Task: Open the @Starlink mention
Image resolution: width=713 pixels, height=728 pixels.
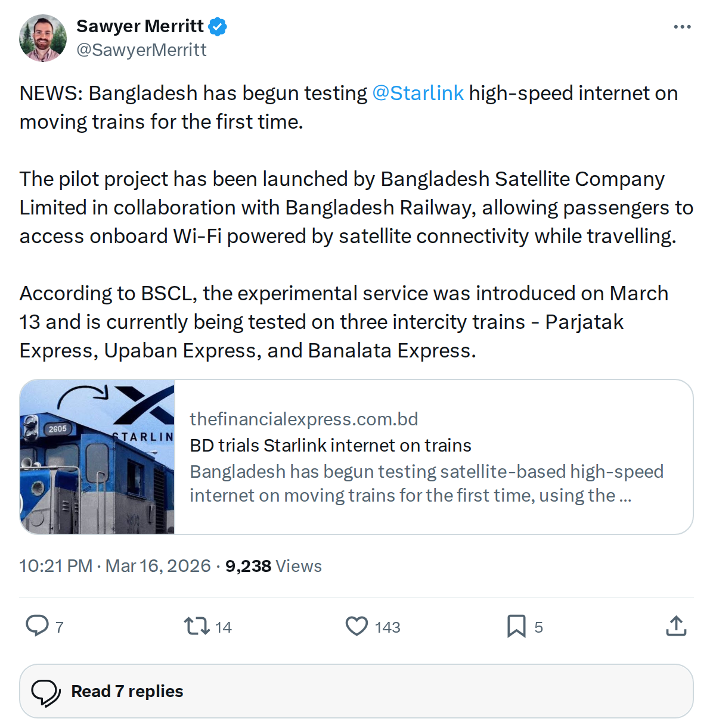Action: (x=418, y=93)
